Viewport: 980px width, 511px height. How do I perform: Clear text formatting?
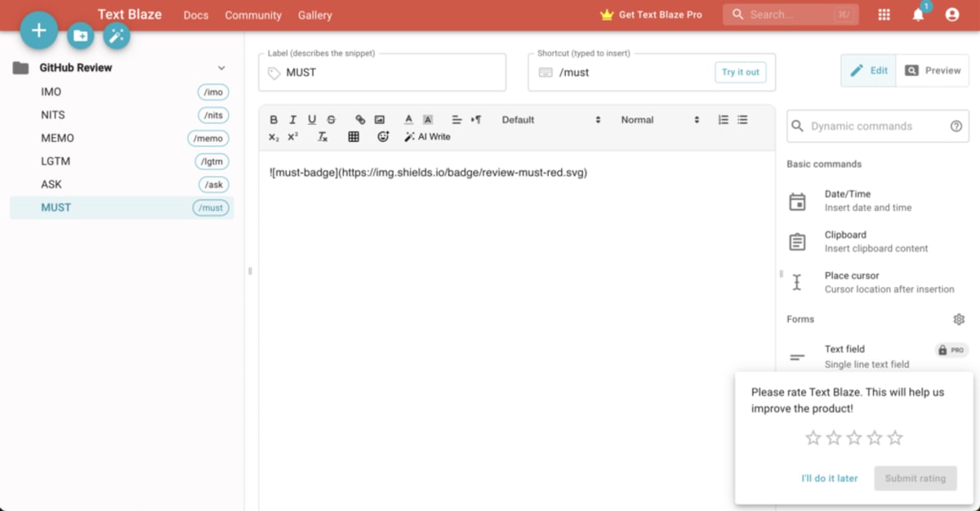pyautogui.click(x=323, y=137)
